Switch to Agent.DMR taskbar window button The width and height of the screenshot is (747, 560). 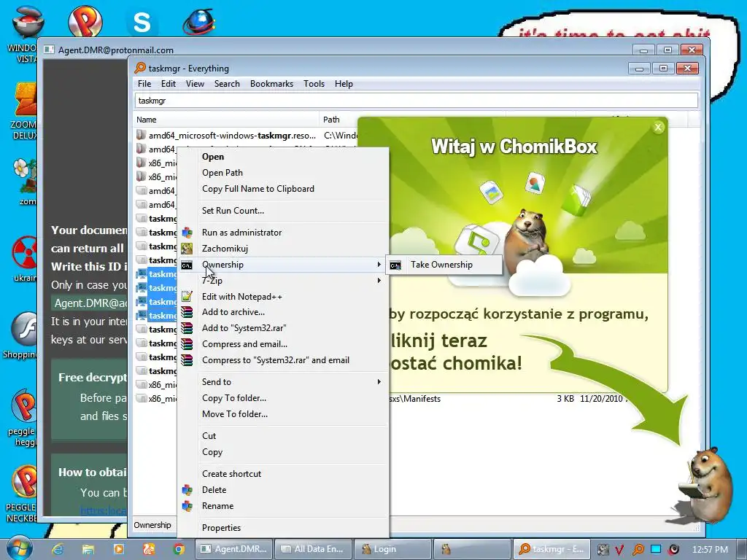234,549
